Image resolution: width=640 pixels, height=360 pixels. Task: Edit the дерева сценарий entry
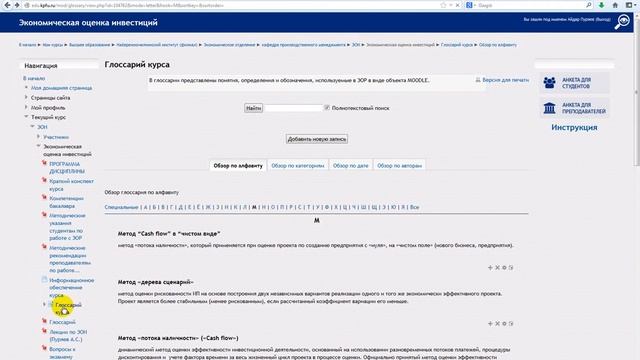(511, 324)
